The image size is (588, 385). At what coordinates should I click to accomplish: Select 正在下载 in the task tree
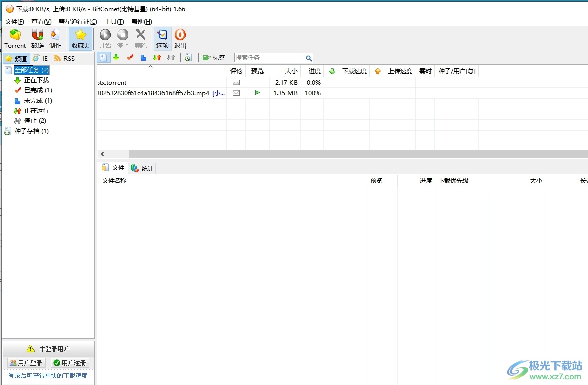[37, 80]
